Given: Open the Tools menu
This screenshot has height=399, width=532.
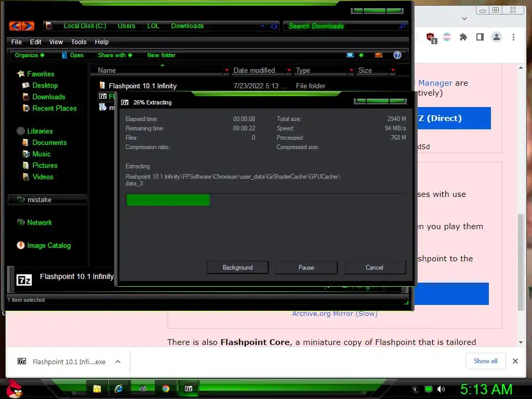Looking at the screenshot, I should [x=78, y=42].
